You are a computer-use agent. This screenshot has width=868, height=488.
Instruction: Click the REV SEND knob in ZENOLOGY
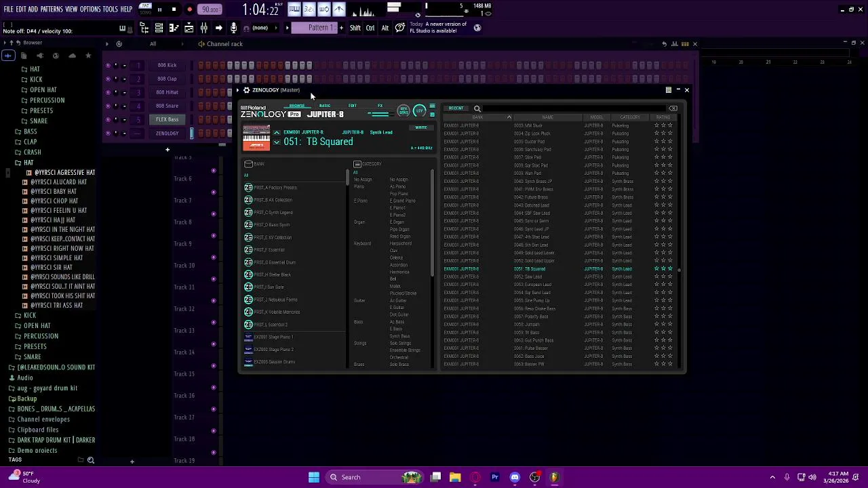coord(404,110)
